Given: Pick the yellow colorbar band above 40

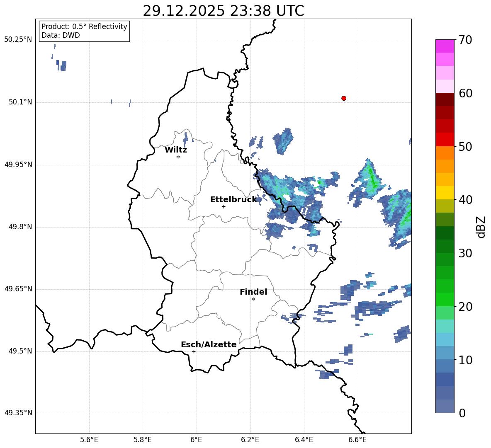Looking at the screenshot, I should 445,193.
